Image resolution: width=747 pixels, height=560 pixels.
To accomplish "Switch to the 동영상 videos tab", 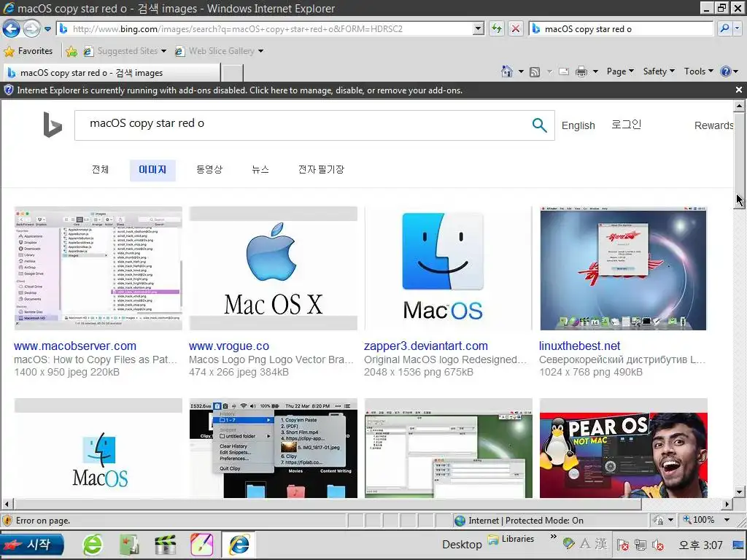I will coord(209,170).
